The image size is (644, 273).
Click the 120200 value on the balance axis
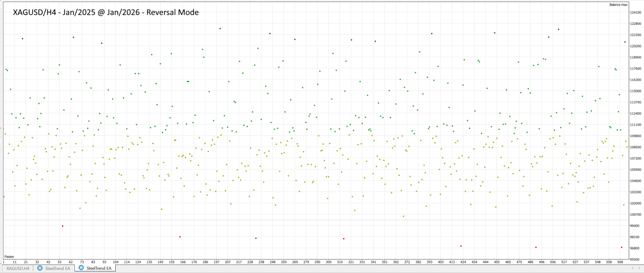click(x=635, y=46)
